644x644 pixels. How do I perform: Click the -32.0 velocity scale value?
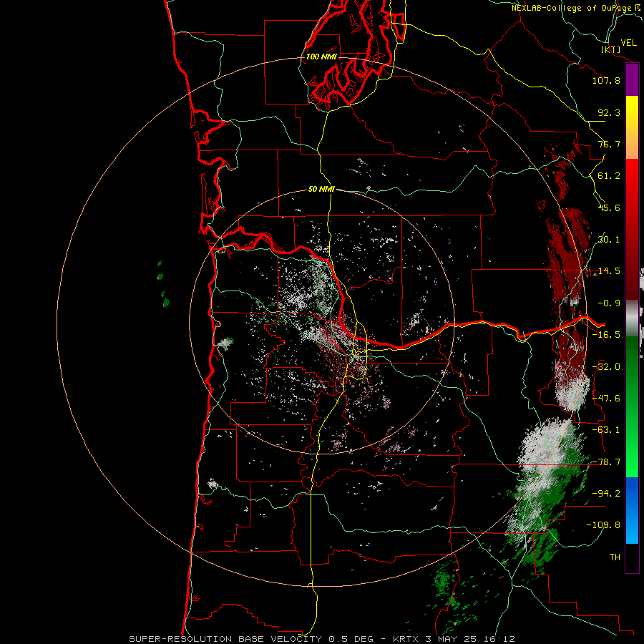click(x=606, y=367)
